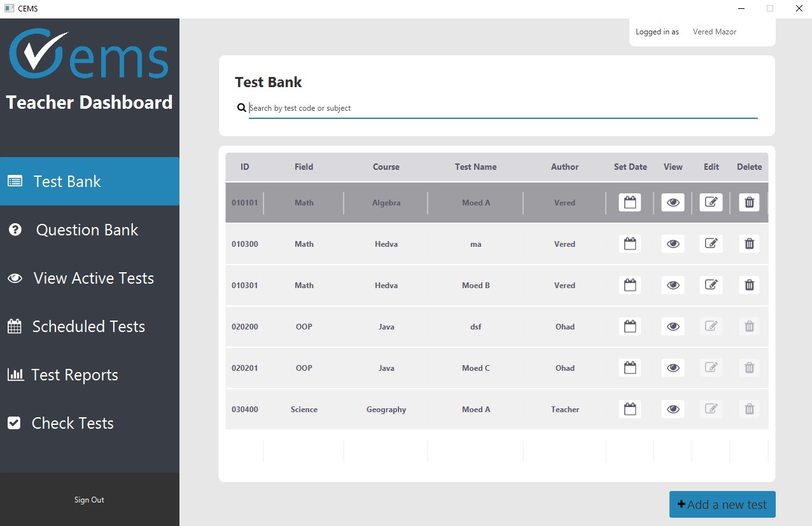Delete the Algebra Moed A test
The width and height of the screenshot is (812, 526).
(x=750, y=203)
